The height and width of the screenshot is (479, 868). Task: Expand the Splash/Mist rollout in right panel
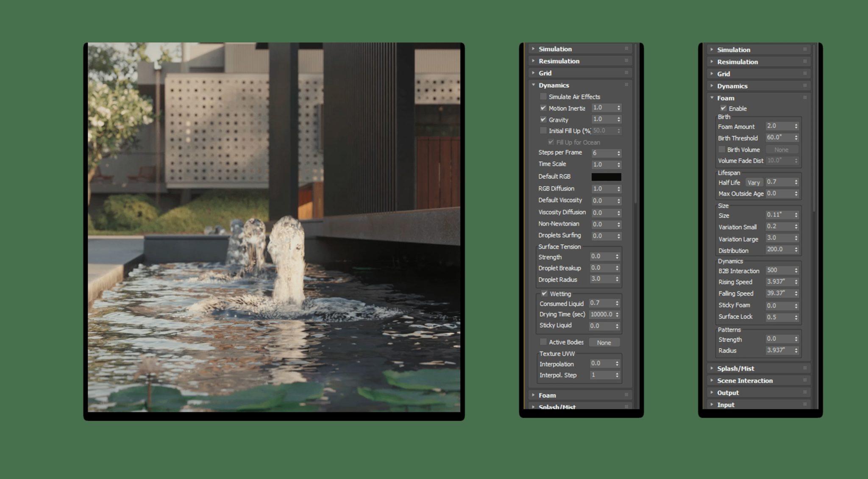tap(735, 368)
